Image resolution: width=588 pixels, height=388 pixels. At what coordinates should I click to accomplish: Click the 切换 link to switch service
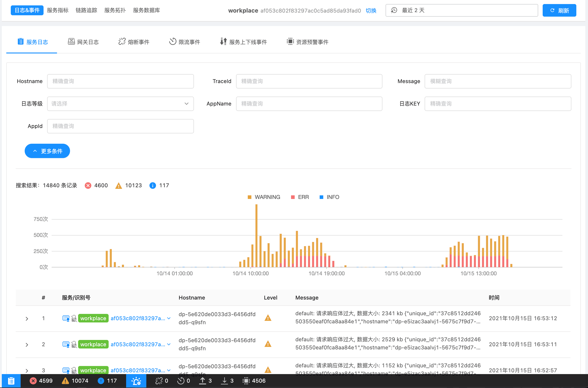pyautogui.click(x=371, y=11)
